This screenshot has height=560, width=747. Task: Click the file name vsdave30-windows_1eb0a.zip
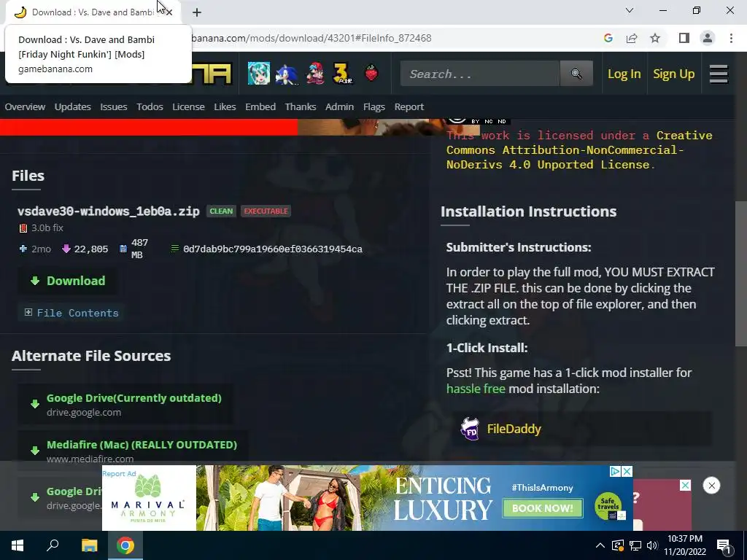(109, 211)
